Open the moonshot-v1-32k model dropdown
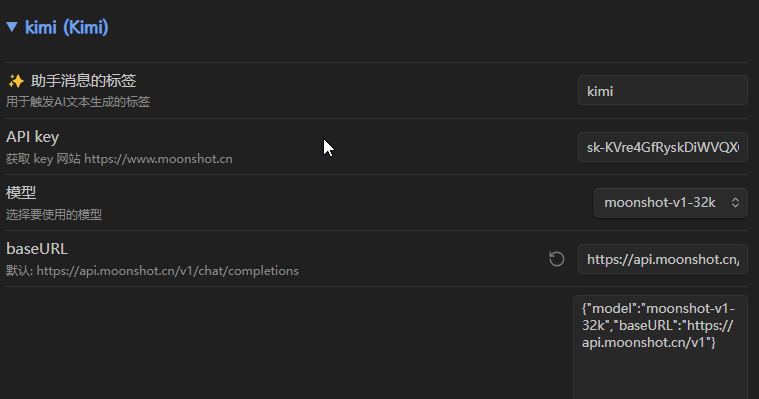759x399 pixels. pyautogui.click(x=670, y=202)
